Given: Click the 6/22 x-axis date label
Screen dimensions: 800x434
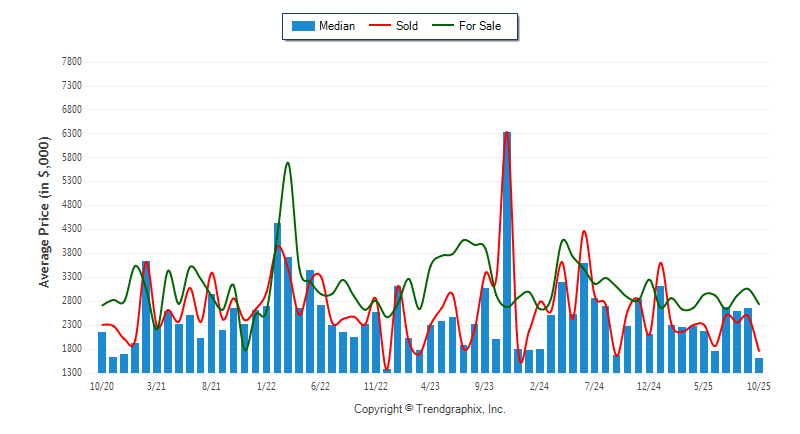Looking at the screenshot, I should 321,385.
